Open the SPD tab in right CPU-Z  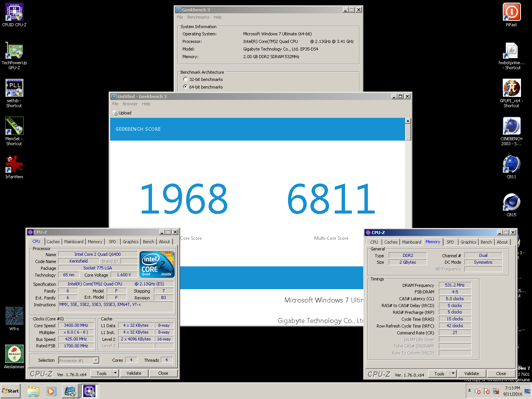point(450,242)
